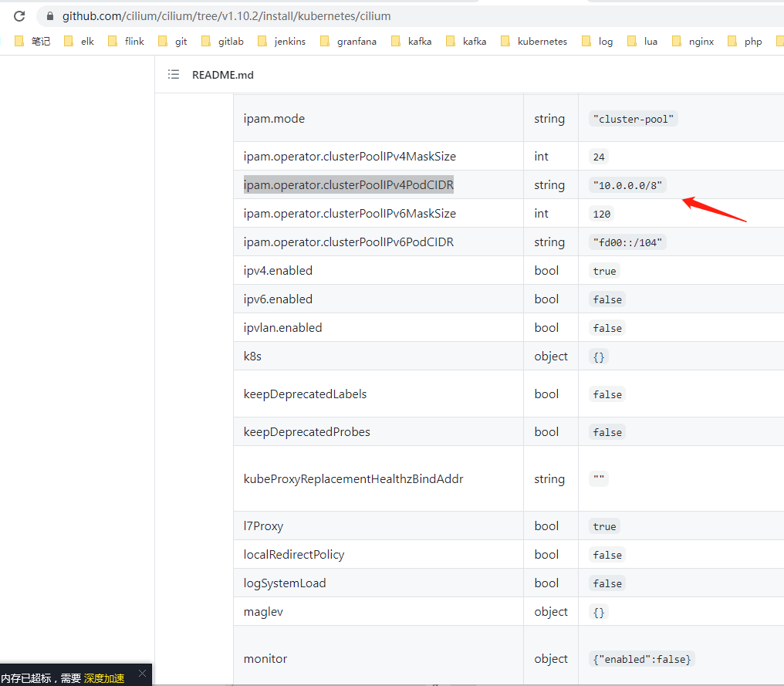The height and width of the screenshot is (686, 784).
Task: Select ipv6.enabled key text
Action: click(278, 299)
